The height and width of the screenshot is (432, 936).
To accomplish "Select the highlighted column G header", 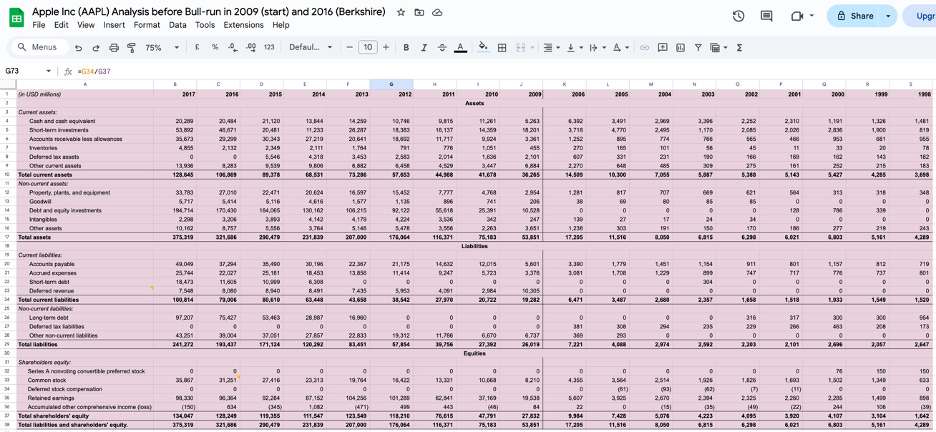I will [x=391, y=85].
